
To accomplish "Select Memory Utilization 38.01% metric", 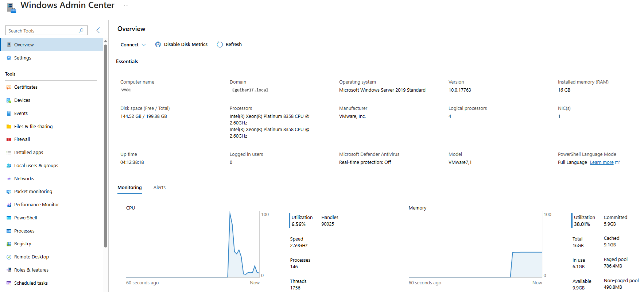I will coord(584,221).
